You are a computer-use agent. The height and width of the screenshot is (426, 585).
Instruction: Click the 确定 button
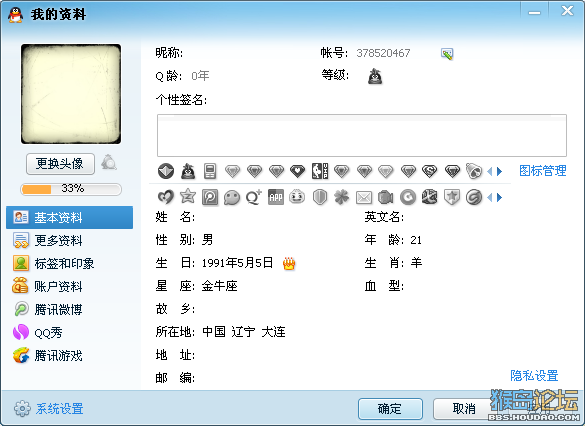click(390, 409)
